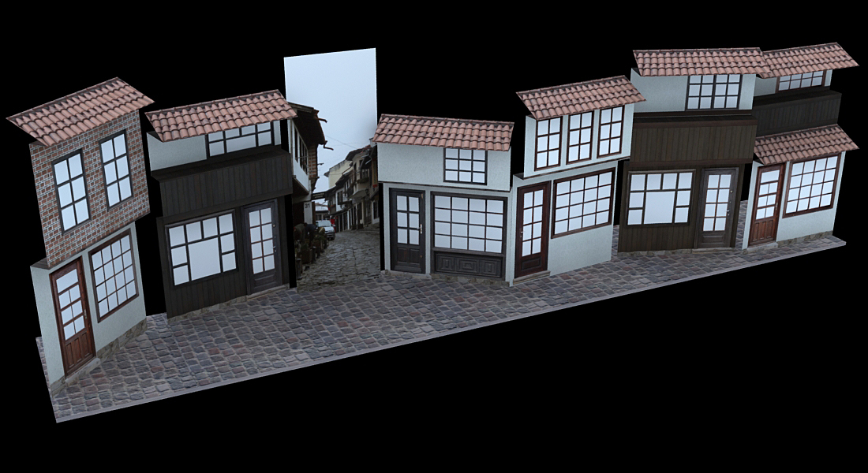
Task: Click the door of the second-from-left dark wooden building
Action: pyautogui.click(x=261, y=246)
